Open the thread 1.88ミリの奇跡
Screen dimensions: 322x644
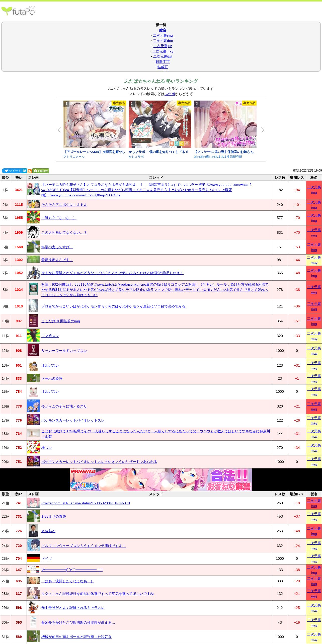54,516
